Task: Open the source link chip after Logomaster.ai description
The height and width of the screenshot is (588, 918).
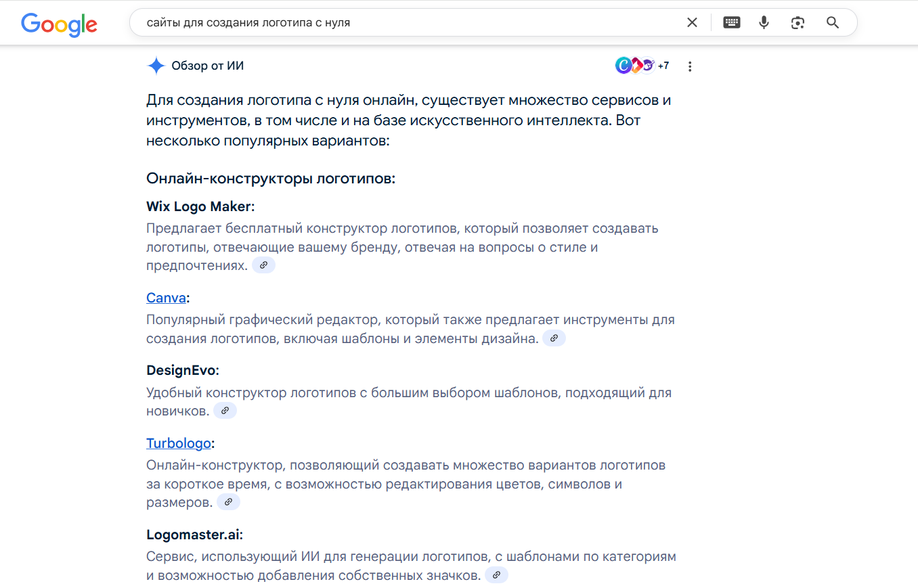Action: (x=496, y=575)
